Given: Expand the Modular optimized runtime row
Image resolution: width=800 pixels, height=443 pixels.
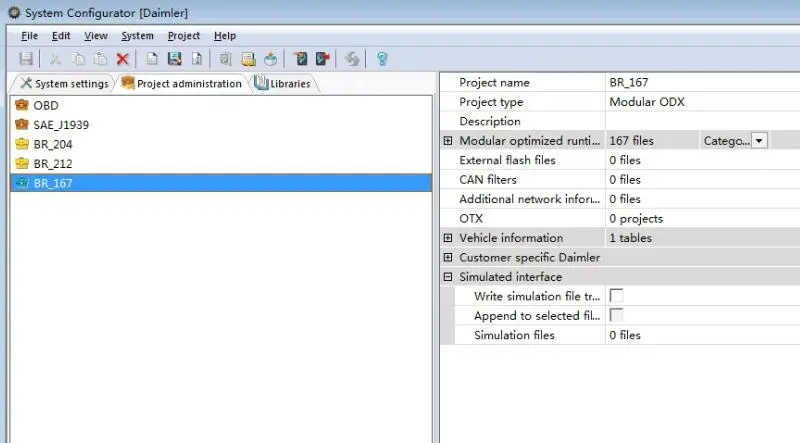Looking at the screenshot, I should coord(448,141).
